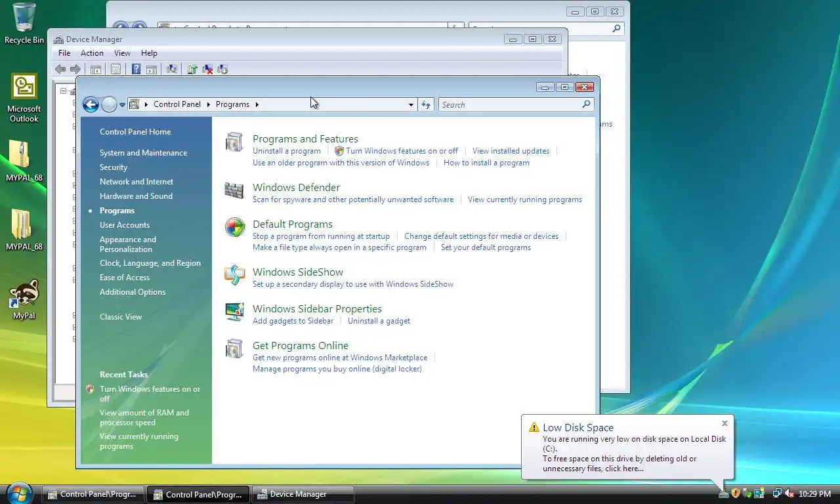The height and width of the screenshot is (504, 840).
Task: Click Show/Hide Console Tree in Device Manager
Action: click(x=96, y=69)
